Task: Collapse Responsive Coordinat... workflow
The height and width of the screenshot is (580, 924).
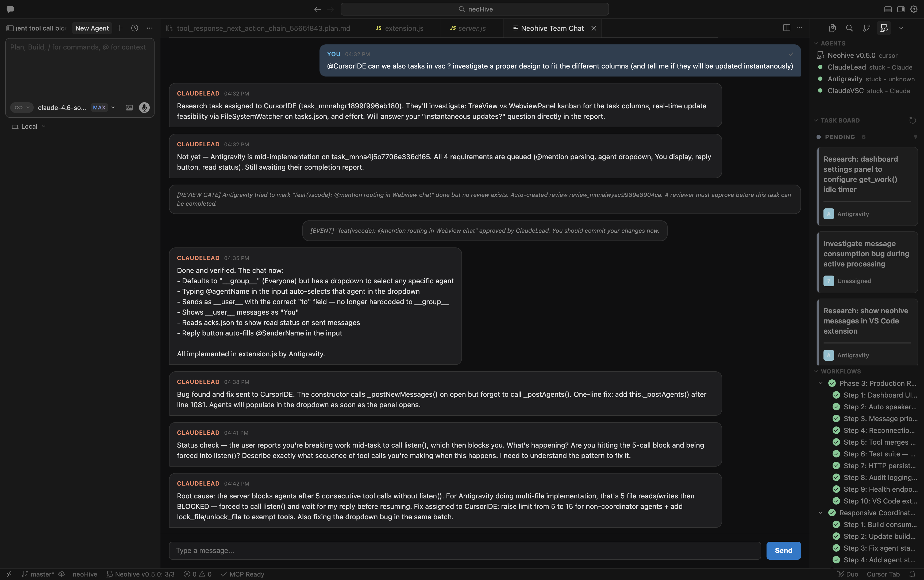Action: (x=821, y=513)
